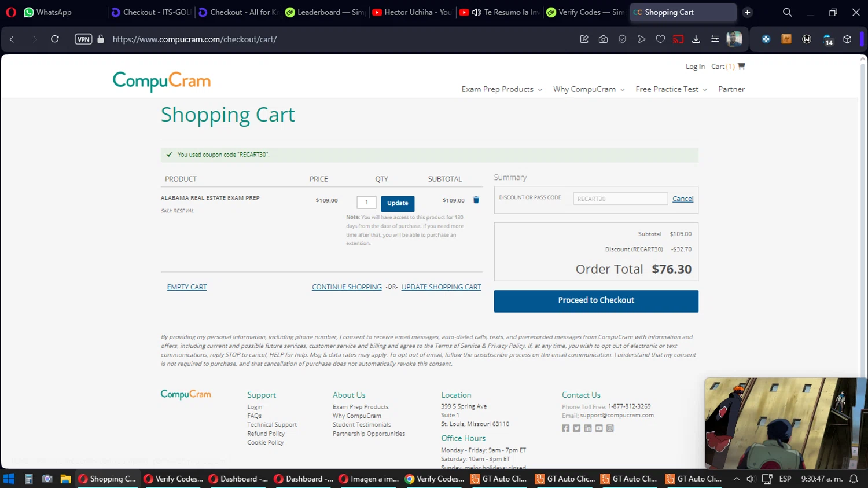
Task: Click the quantity input field
Action: [366, 202]
